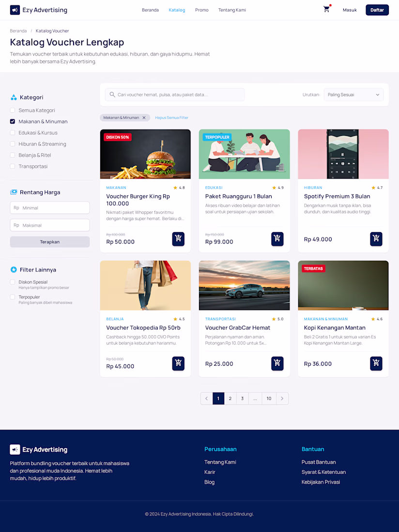This screenshot has height=532, width=399.
Task: Click the TERBATAS badge
Action: 313,268
